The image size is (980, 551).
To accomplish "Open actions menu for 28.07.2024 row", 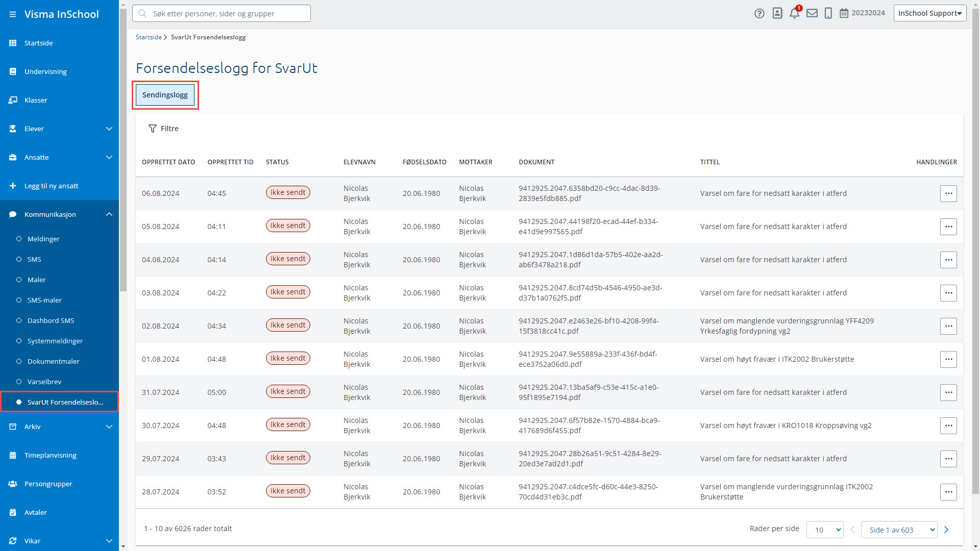I will (948, 492).
